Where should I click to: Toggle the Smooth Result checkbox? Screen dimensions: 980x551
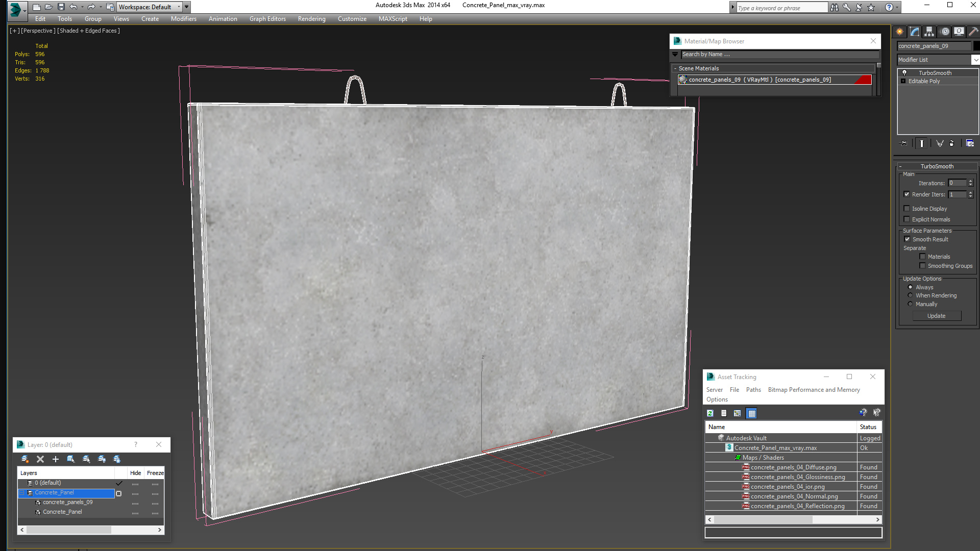(907, 239)
